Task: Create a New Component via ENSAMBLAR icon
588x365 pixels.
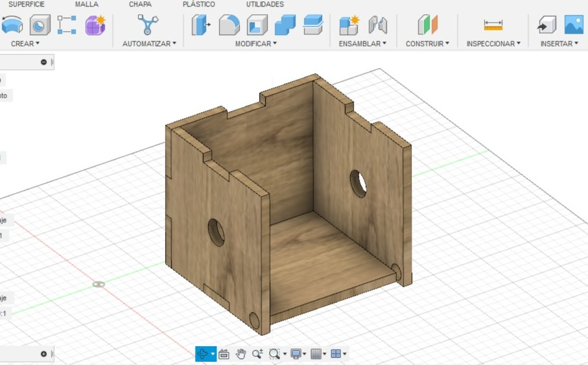Action: (349, 25)
